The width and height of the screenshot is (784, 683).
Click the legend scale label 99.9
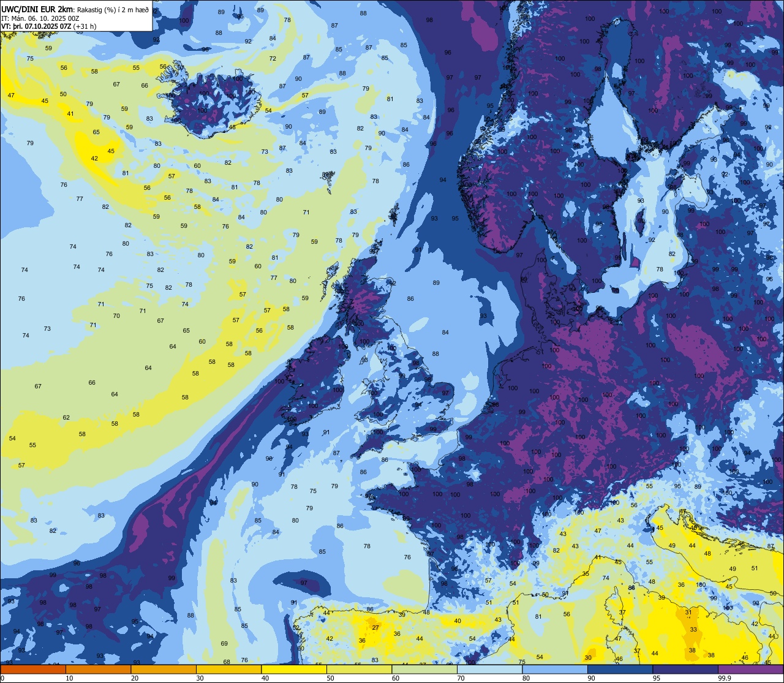(x=726, y=678)
